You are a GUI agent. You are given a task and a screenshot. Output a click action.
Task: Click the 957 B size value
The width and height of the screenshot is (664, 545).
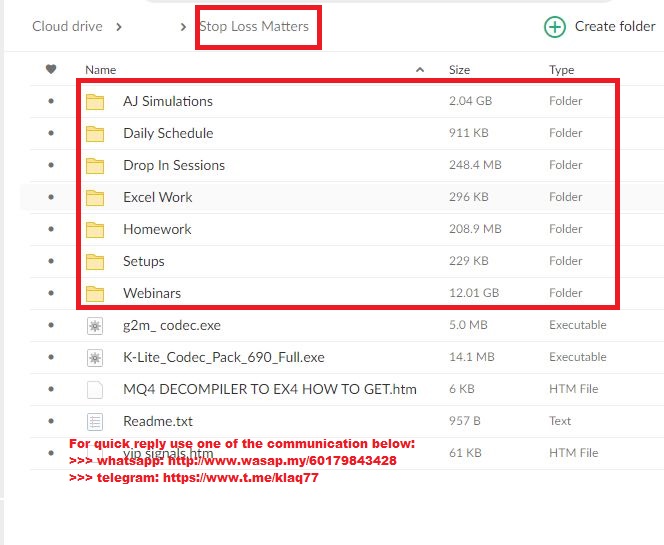(465, 421)
